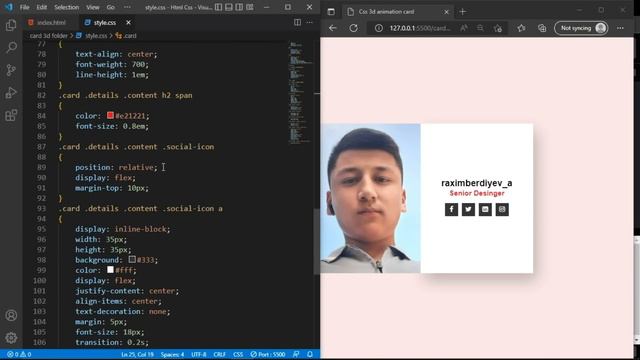
Task: Click the card 3d folder breadcrumb
Action: pos(49,36)
